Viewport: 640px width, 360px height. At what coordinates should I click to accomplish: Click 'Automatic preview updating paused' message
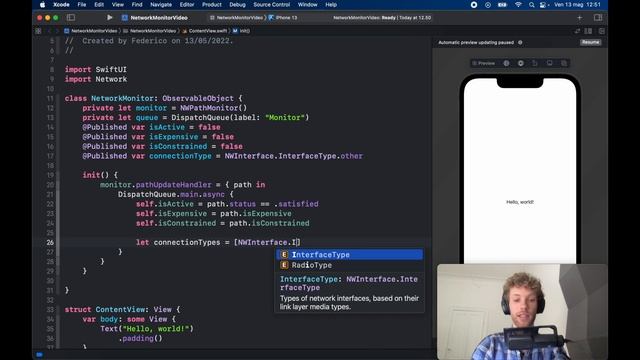(476, 42)
